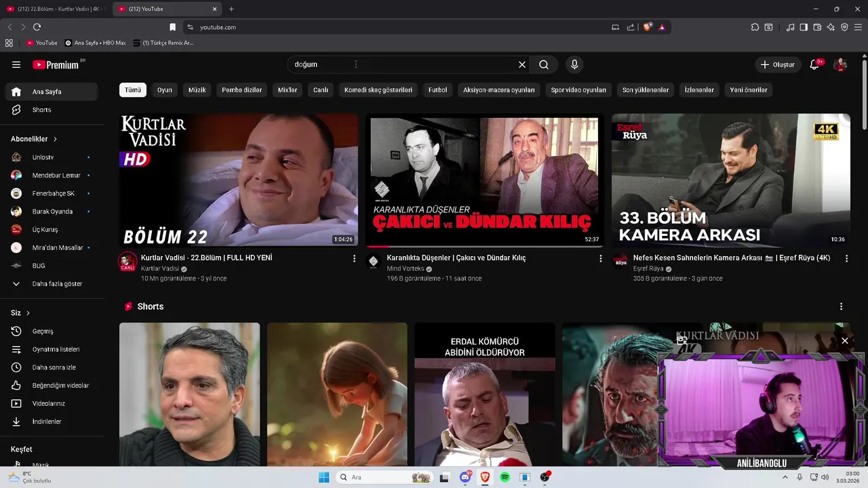Screen dimensions: 868x488
Task: Open Spotify from the taskbar
Action: (505, 477)
